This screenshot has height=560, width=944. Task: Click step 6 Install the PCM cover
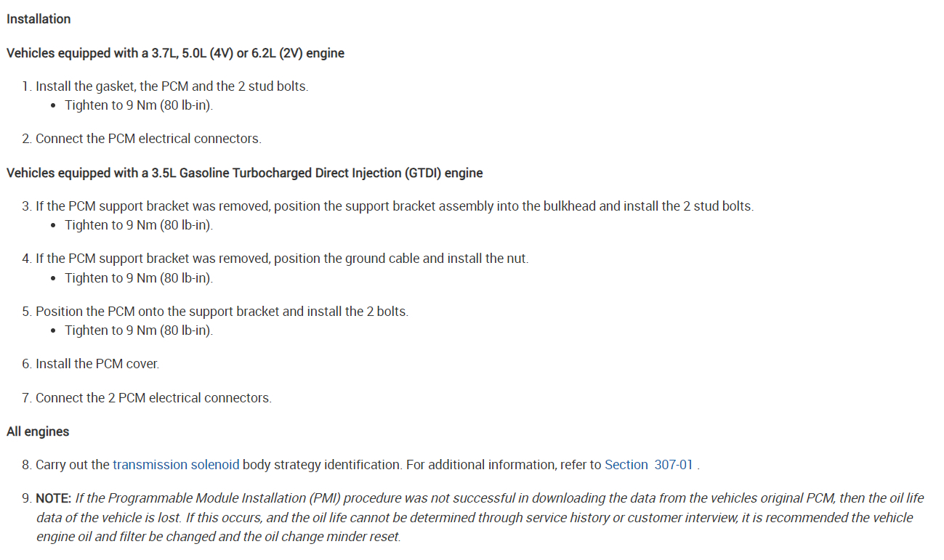coord(97,364)
